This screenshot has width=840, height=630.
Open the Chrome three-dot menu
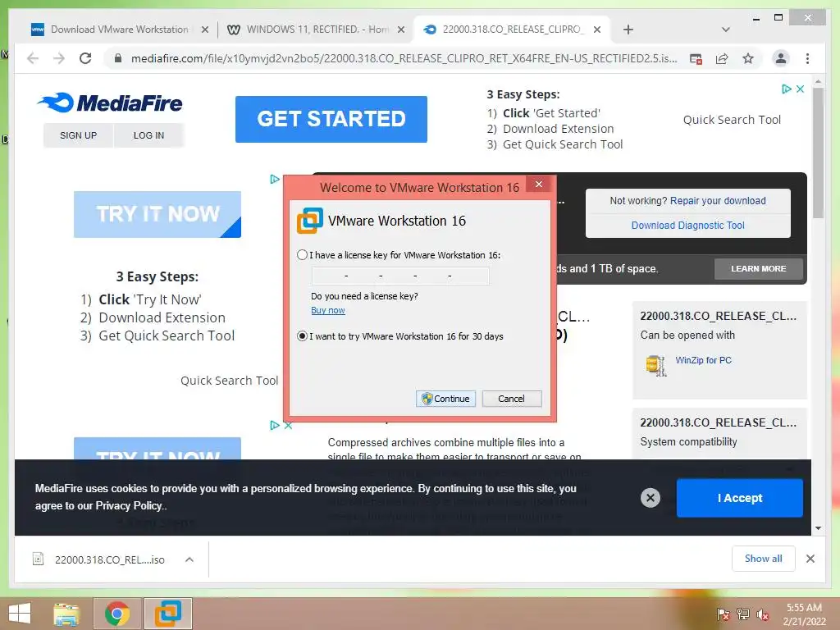(807, 58)
